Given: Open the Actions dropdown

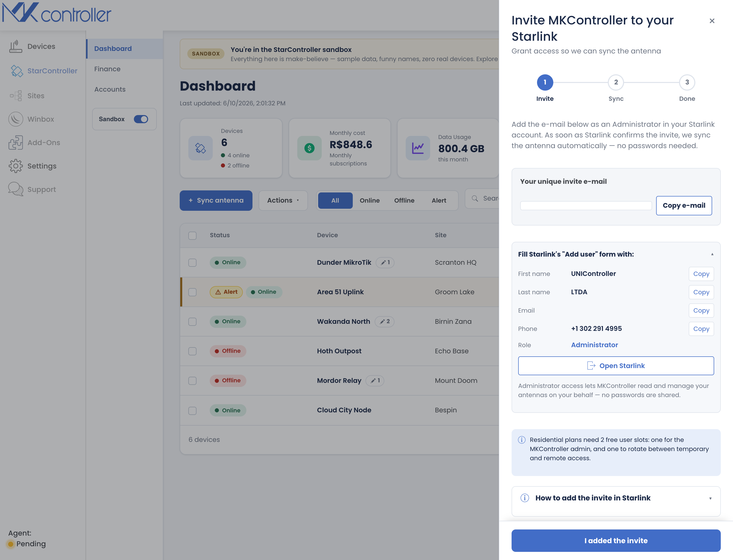Looking at the screenshot, I should (283, 200).
